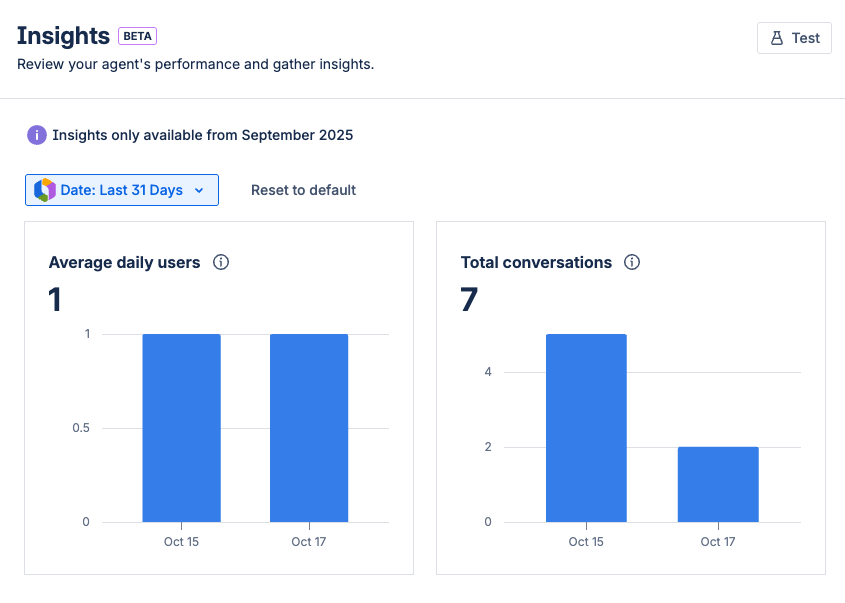Click the tallest bar in Total conversations
845x603 pixels.
click(x=585, y=425)
